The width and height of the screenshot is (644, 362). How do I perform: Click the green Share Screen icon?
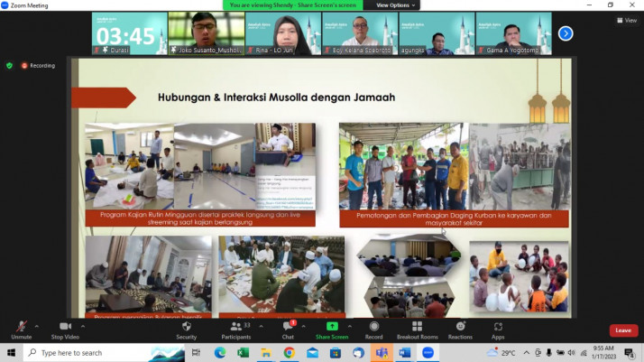pyautogui.click(x=332, y=327)
